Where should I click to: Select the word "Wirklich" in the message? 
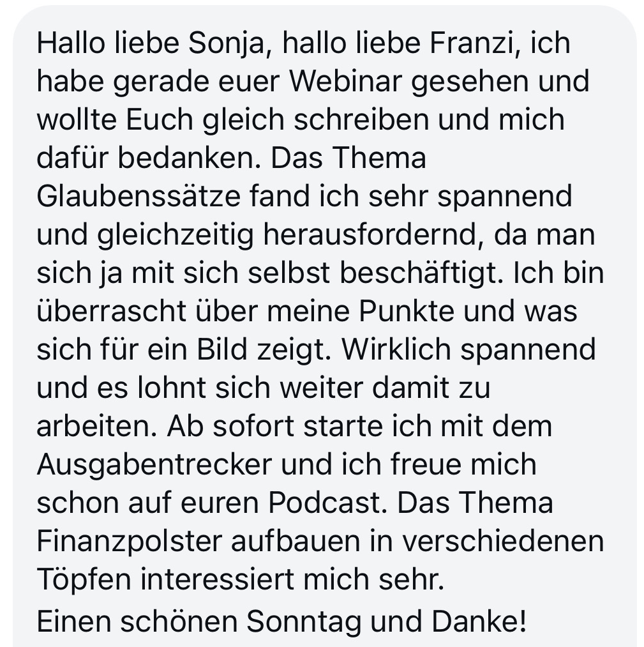tap(396, 349)
